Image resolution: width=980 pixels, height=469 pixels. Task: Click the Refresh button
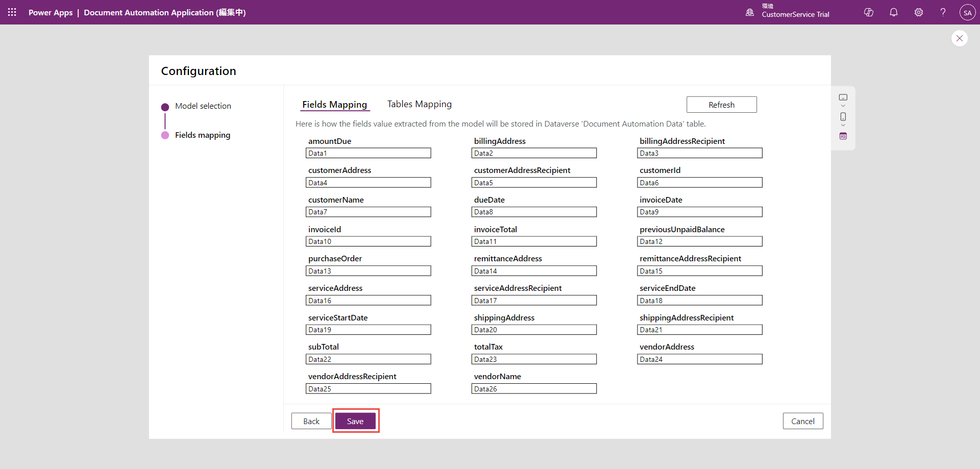(x=721, y=105)
